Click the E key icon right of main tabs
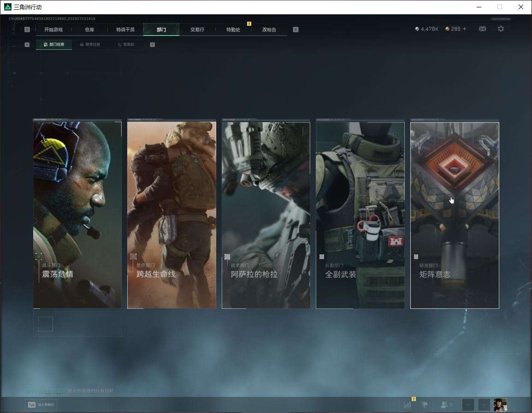Image resolution: width=532 pixels, height=413 pixels. [x=296, y=29]
